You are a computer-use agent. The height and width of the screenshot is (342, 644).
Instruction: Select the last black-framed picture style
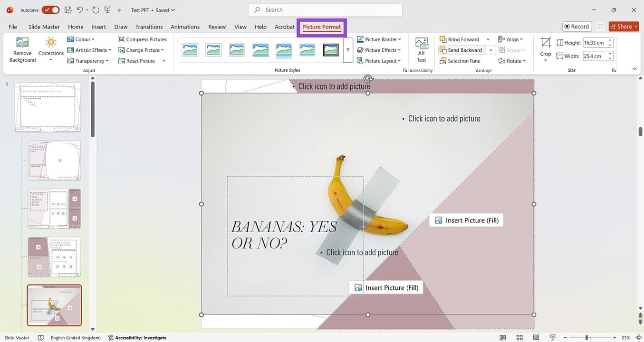pyautogui.click(x=331, y=50)
